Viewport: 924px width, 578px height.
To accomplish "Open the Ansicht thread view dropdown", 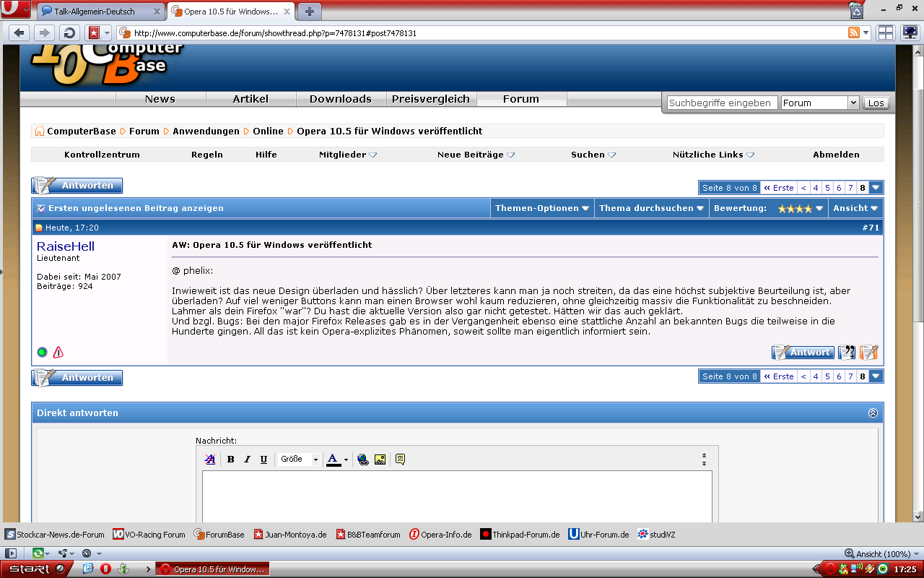I will (855, 208).
